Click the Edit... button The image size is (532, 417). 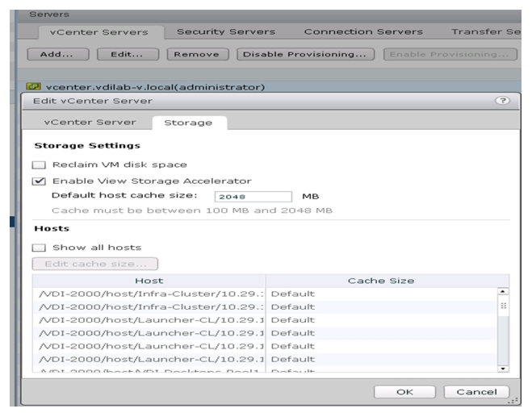click(x=128, y=54)
